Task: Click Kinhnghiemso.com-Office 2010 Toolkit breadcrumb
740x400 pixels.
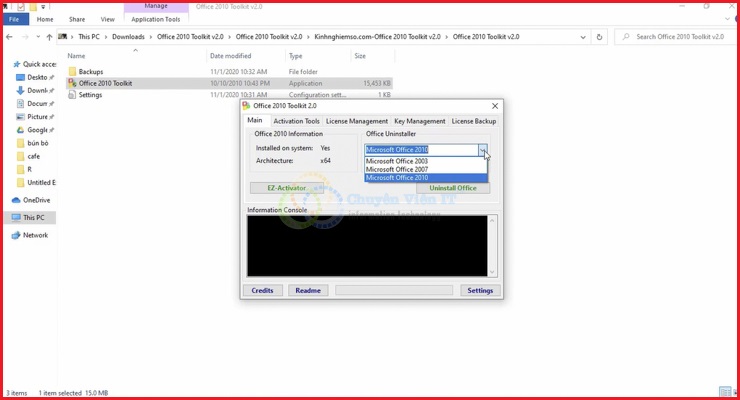Action: 378,37
